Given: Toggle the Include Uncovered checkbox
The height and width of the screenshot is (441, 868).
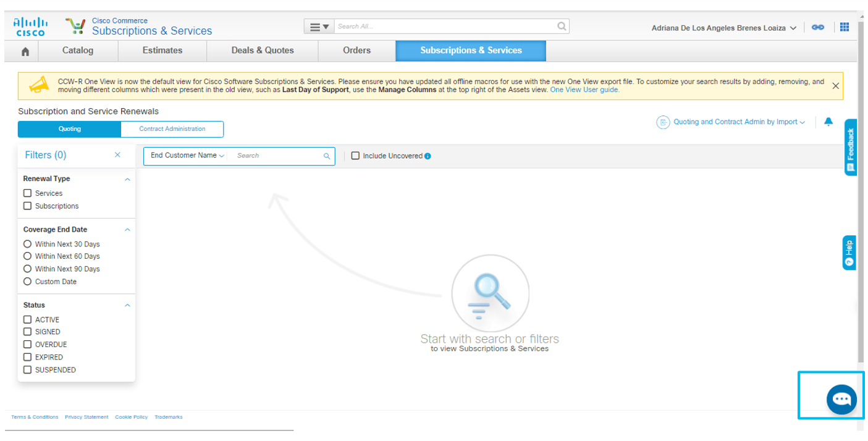Looking at the screenshot, I should point(355,156).
